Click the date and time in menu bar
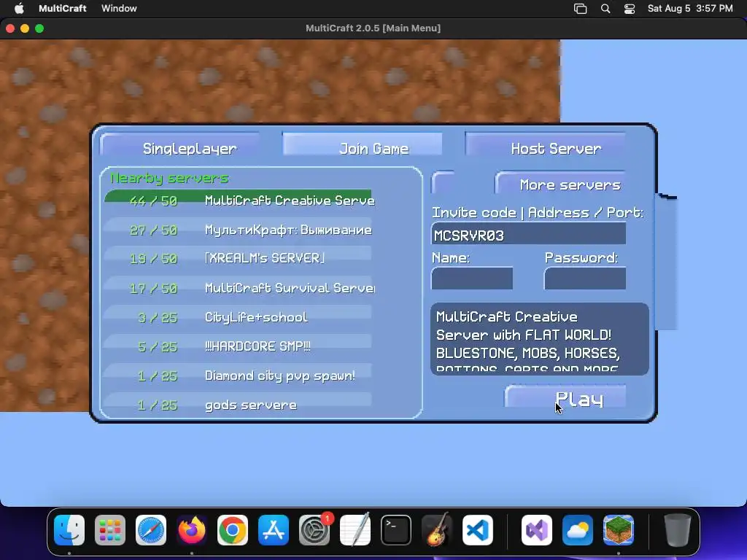The image size is (747, 560). click(690, 8)
